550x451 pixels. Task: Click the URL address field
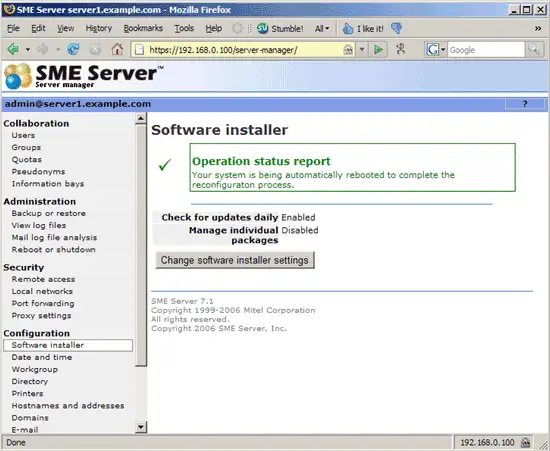tap(244, 50)
